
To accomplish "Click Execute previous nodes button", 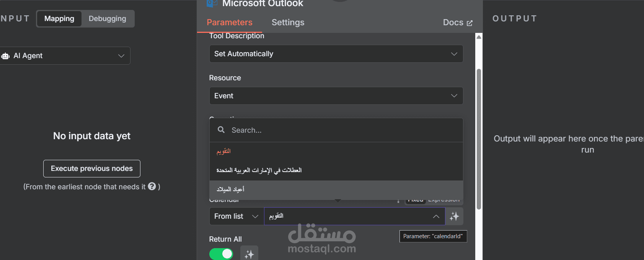I will click(92, 169).
